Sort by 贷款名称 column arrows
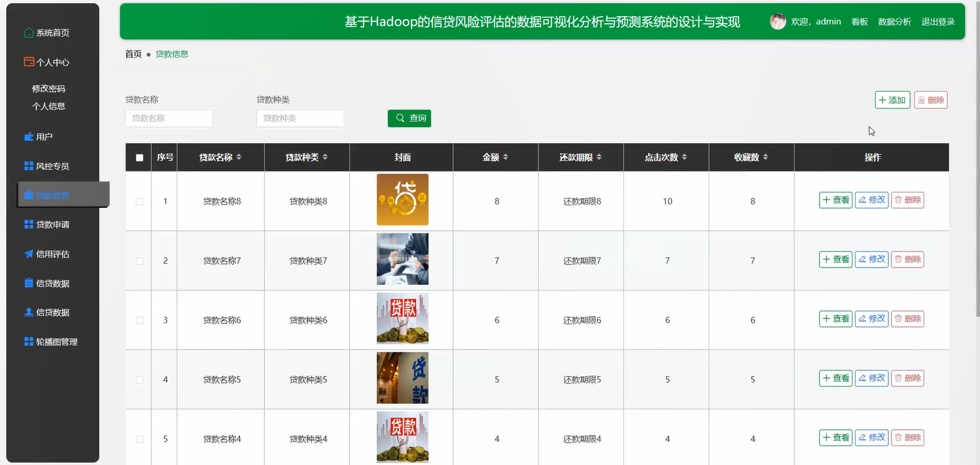Viewport: 980px width, 465px height. [239, 157]
